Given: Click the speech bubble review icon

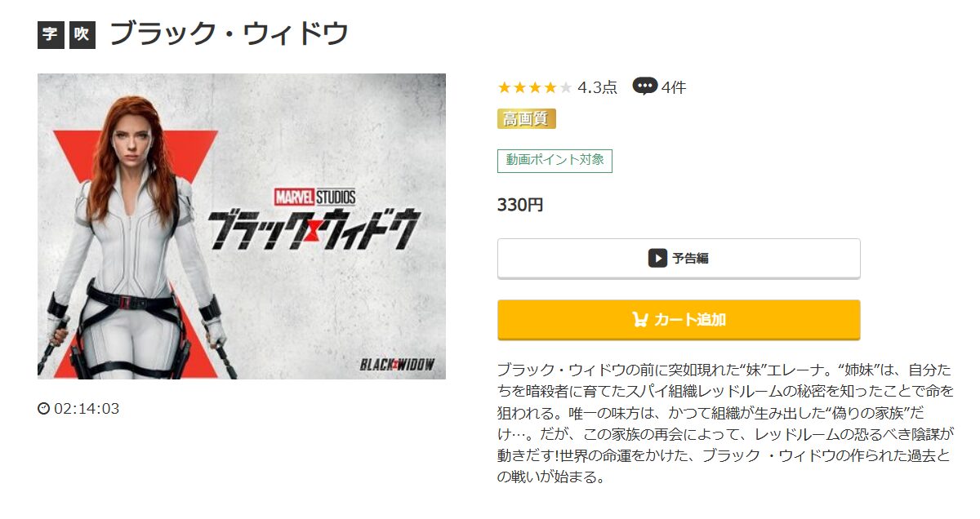Looking at the screenshot, I should (645, 86).
